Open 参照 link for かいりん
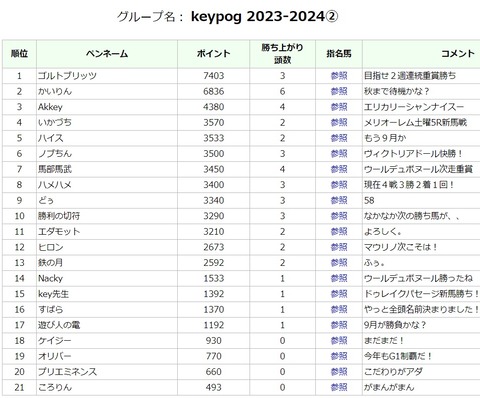This screenshot has width=480, height=398. pos(339,91)
